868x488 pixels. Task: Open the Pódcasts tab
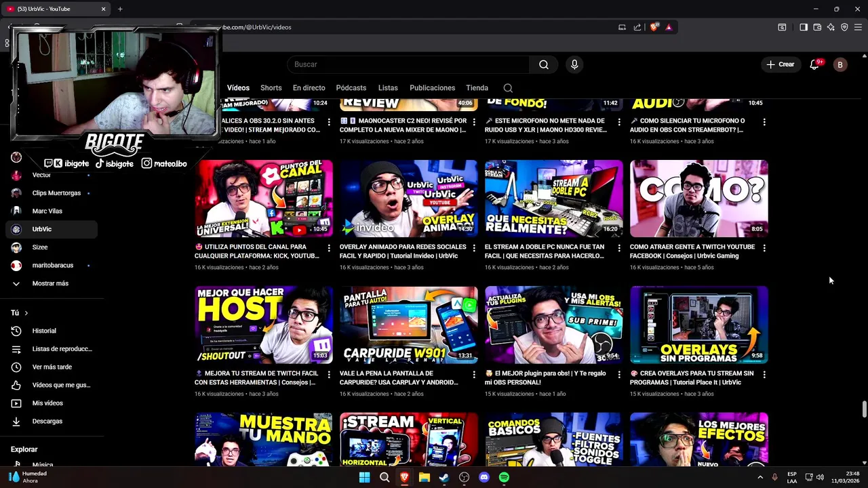coord(351,88)
